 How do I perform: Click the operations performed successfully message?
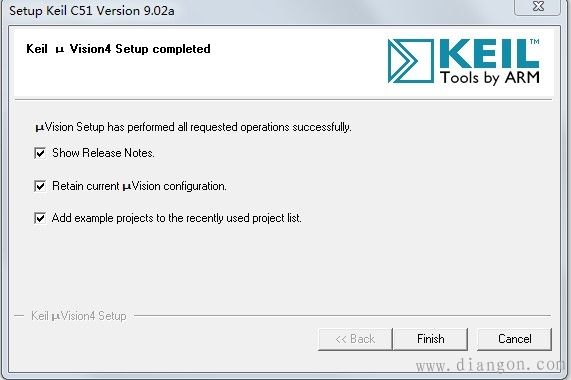193,127
